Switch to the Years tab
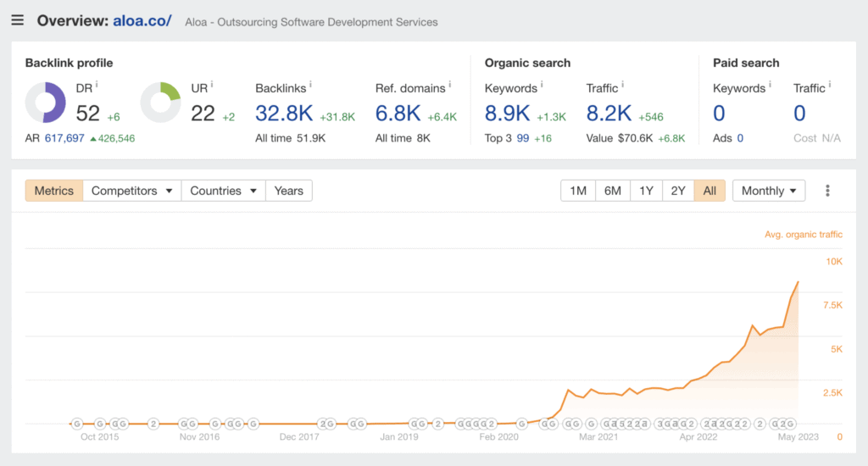 coord(289,191)
